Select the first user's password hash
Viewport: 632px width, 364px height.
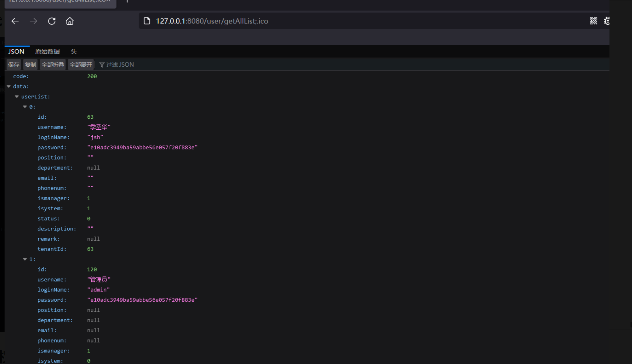click(x=142, y=147)
